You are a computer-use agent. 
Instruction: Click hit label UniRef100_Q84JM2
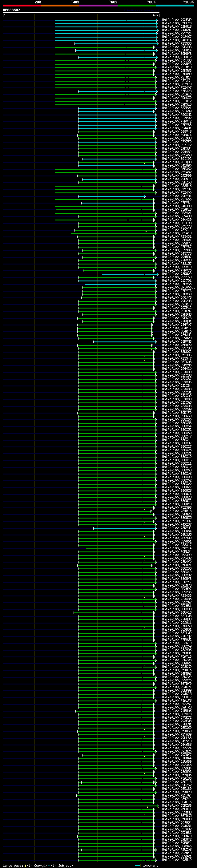(177, 335)
